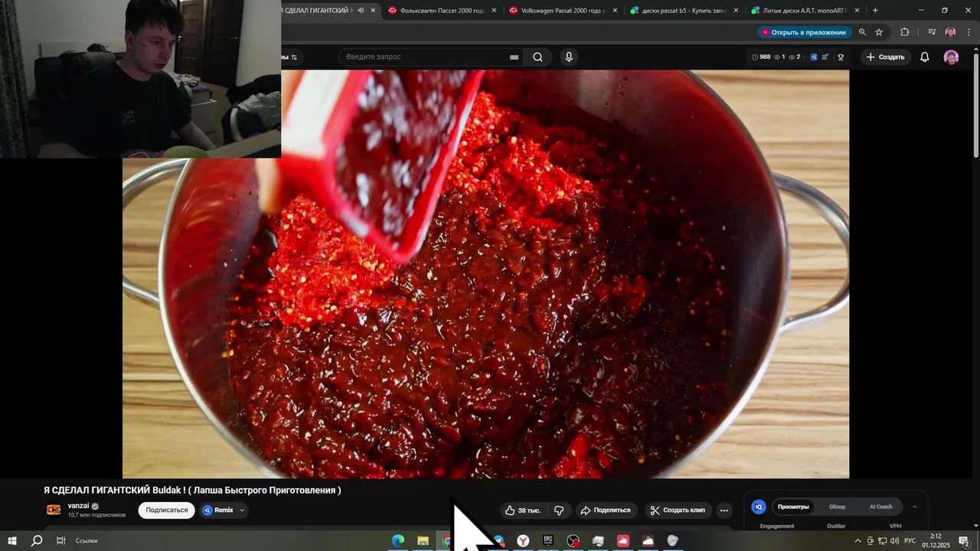Open the on-screen keyboard icon in search box

[514, 57]
